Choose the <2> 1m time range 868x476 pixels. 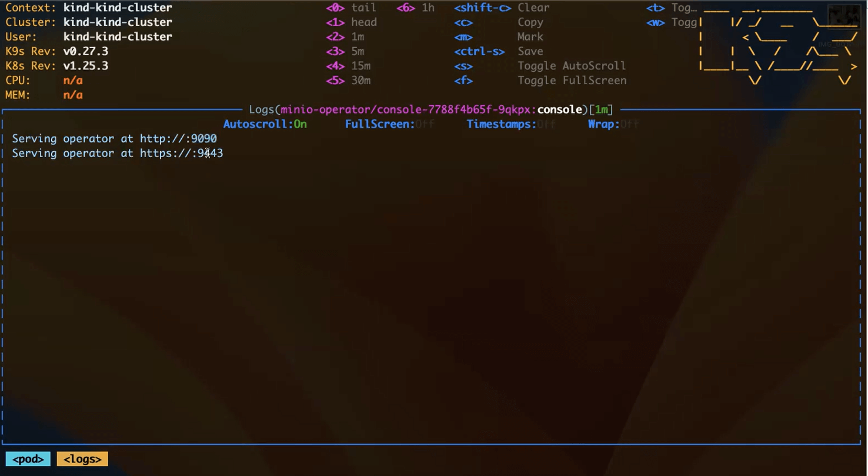click(345, 36)
